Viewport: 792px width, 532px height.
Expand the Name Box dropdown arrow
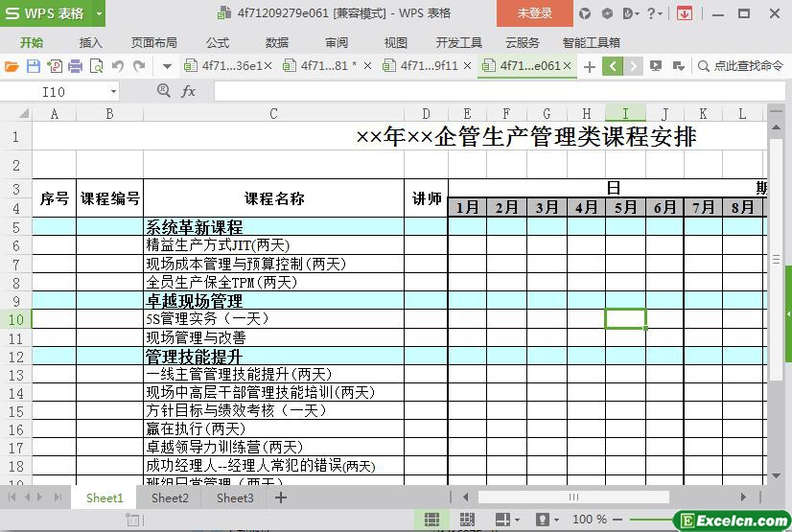(113, 92)
